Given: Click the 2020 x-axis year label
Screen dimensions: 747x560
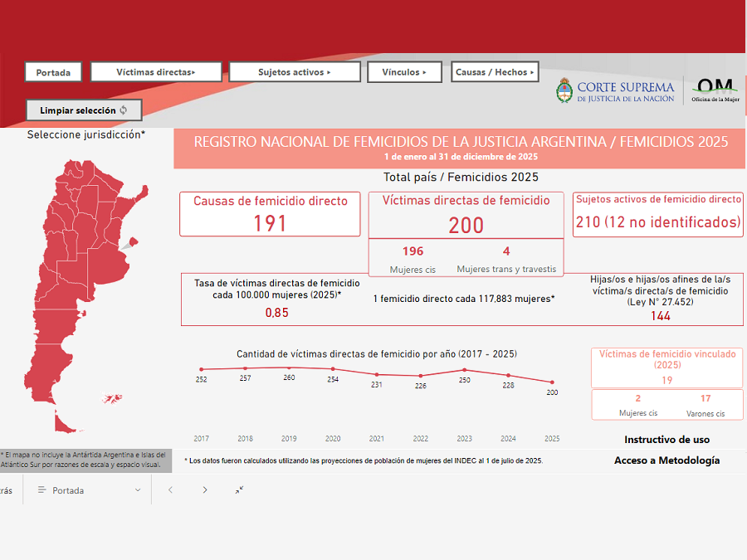Looking at the screenshot, I should (333, 439).
